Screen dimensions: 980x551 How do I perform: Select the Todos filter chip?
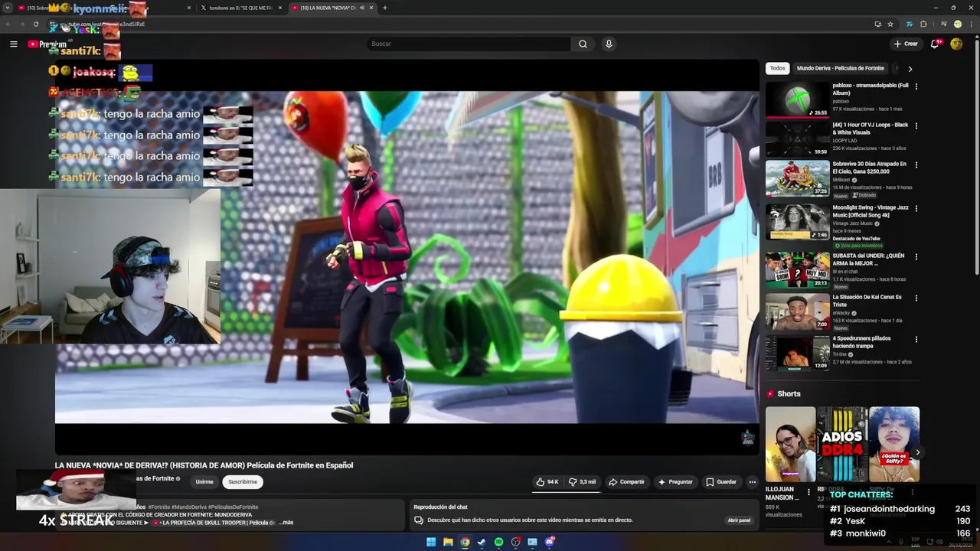pyautogui.click(x=777, y=68)
